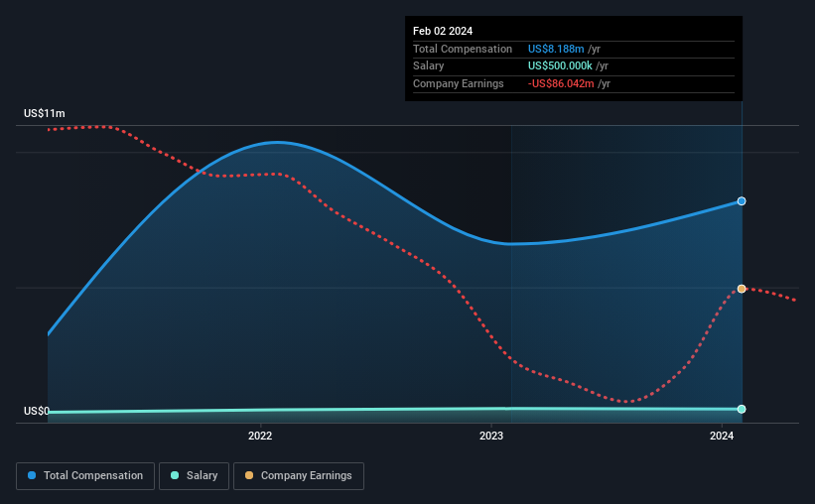Click the Total Compensation label in tooltip
Viewport: 815px width, 504px height.
click(x=463, y=49)
